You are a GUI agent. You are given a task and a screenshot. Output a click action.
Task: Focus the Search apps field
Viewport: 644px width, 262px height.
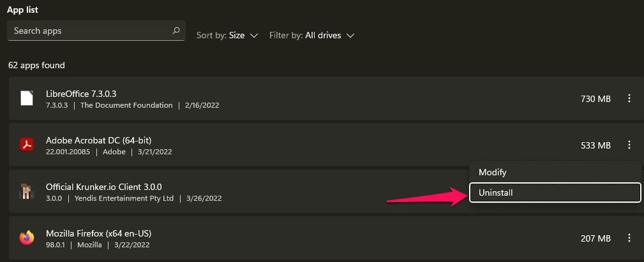click(x=96, y=31)
